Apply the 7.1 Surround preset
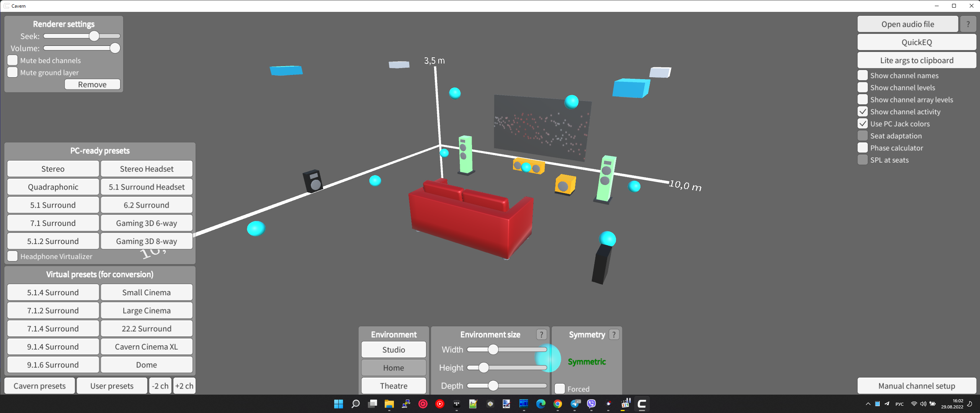Image resolution: width=980 pixels, height=413 pixels. point(53,223)
